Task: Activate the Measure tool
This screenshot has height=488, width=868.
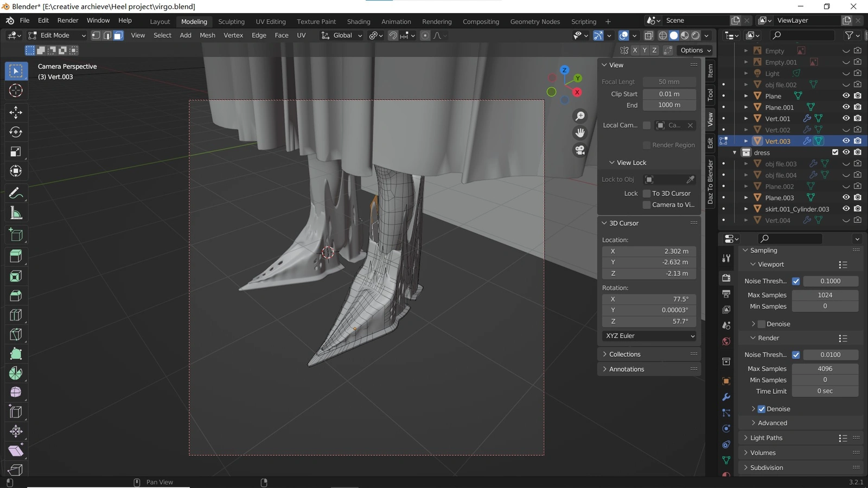Action: pyautogui.click(x=16, y=214)
